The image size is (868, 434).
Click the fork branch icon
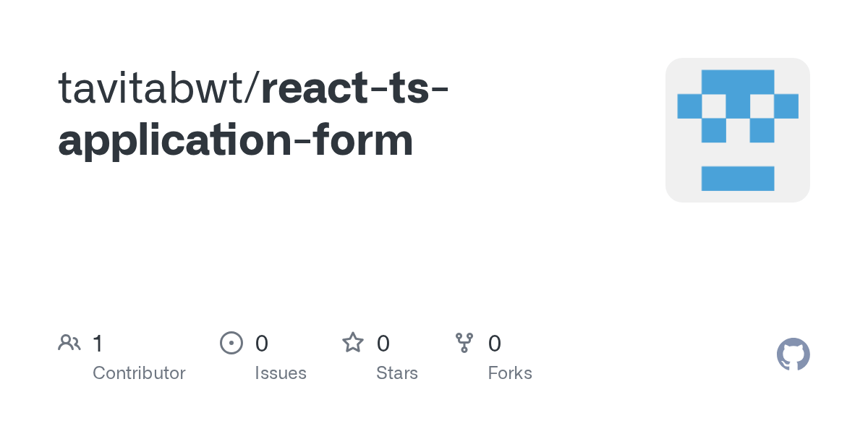(x=464, y=343)
